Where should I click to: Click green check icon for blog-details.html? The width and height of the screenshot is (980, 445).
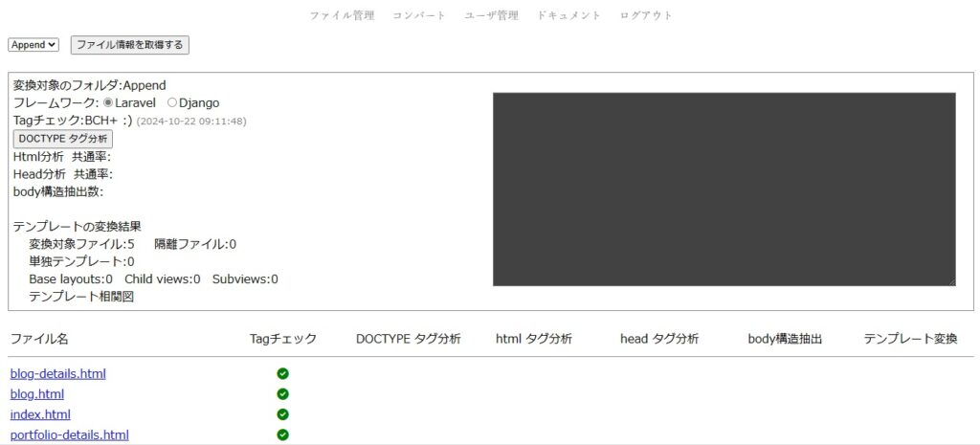click(282, 373)
